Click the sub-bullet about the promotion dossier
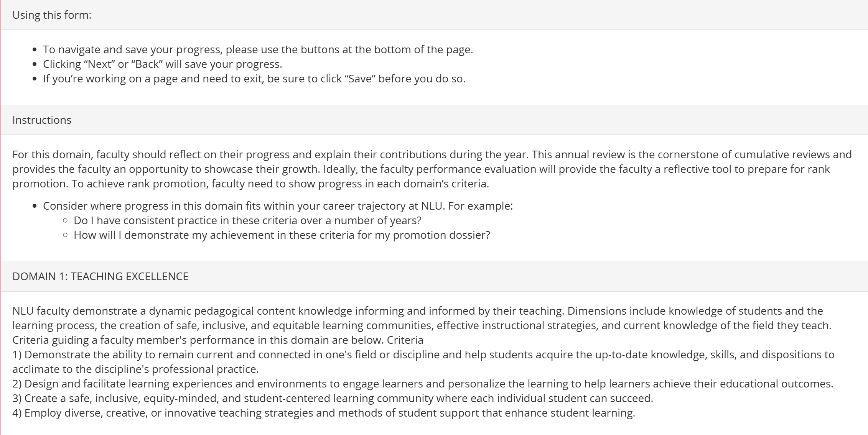The width and height of the screenshot is (868, 435). 282,235
